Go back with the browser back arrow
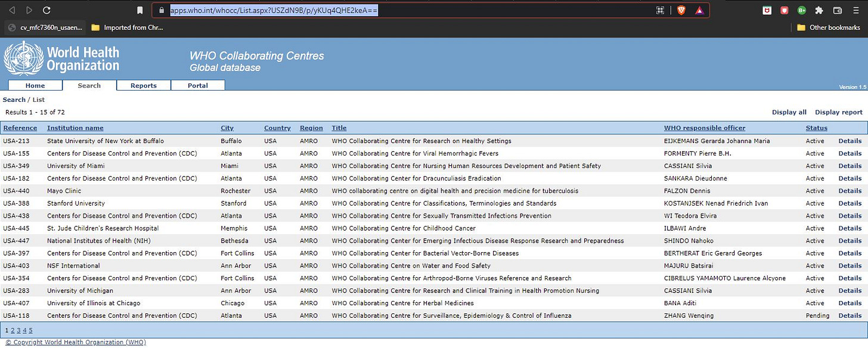The height and width of the screenshot is (354, 868). tap(13, 10)
